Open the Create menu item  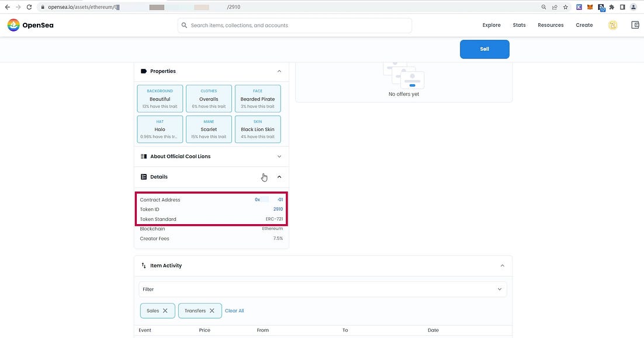pyautogui.click(x=584, y=25)
